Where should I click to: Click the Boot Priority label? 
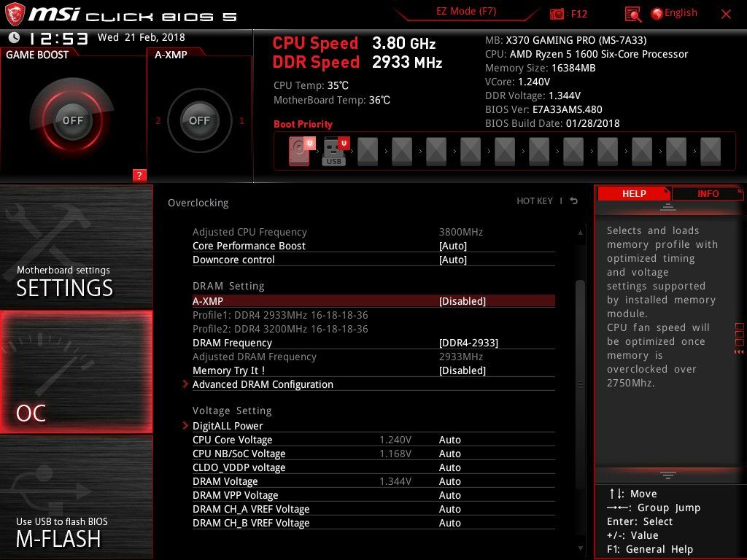[x=303, y=124]
